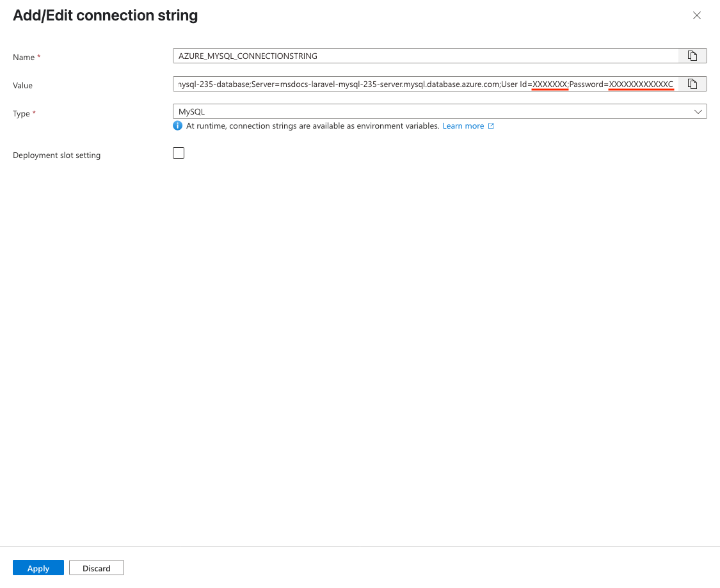Apply the connection string changes
The image size is (720, 588).
click(x=38, y=568)
